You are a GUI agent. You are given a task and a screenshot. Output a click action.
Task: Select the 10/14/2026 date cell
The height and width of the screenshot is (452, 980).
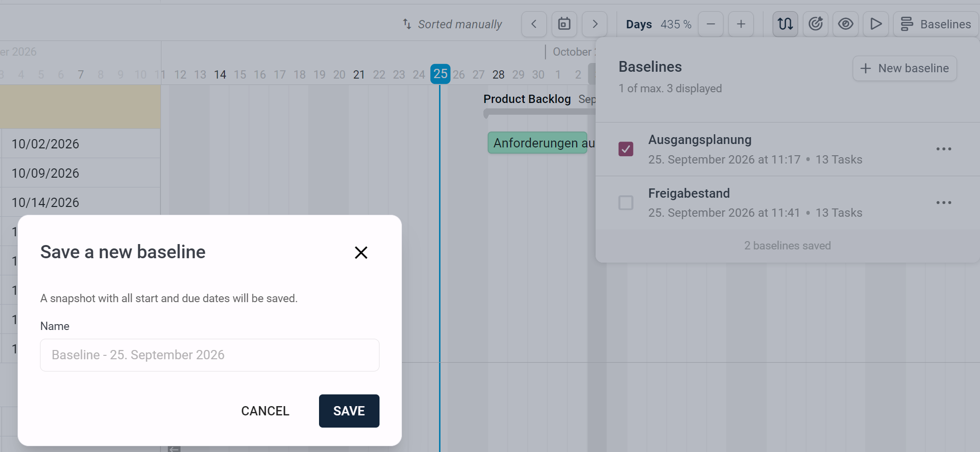click(81, 202)
